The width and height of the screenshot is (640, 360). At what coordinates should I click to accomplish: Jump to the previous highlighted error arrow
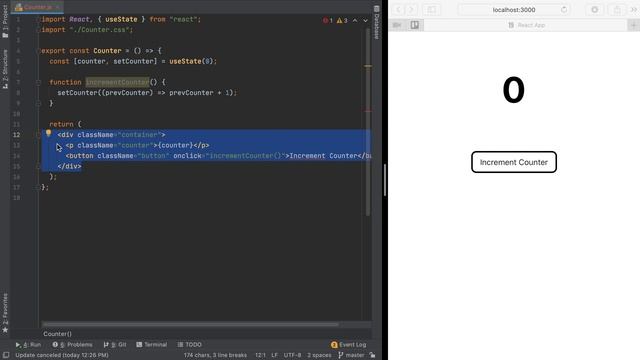355,20
